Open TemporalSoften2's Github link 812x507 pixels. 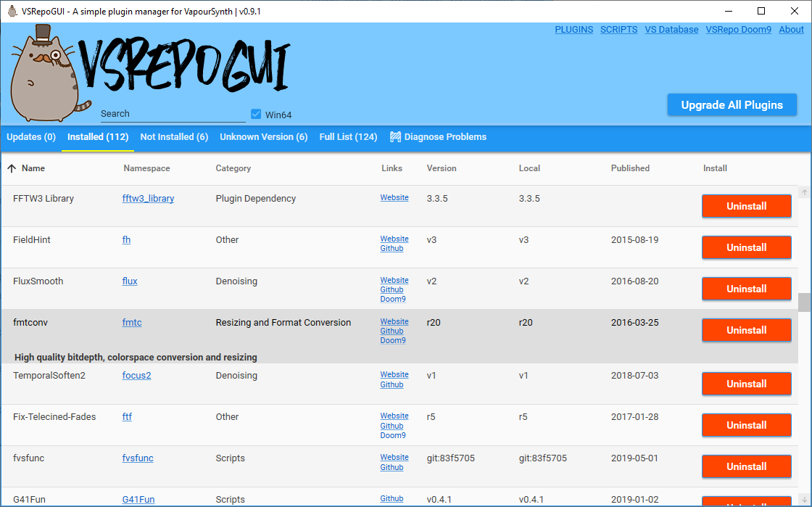pyautogui.click(x=391, y=384)
